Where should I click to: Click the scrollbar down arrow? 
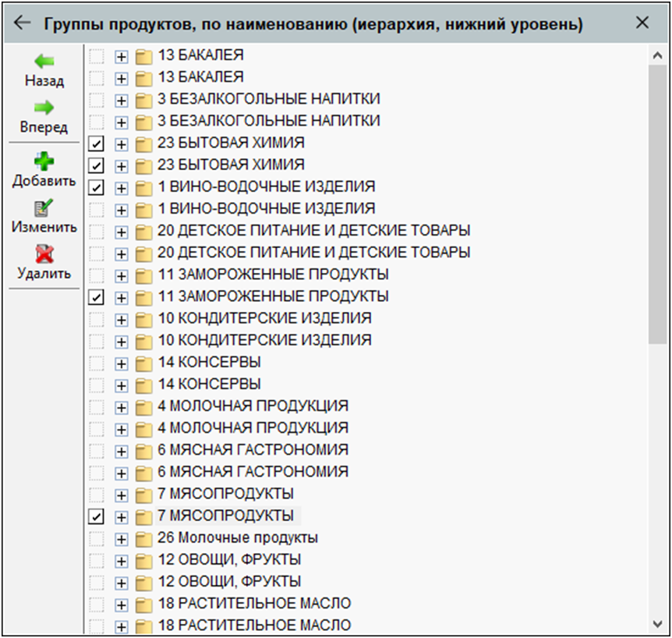point(659,623)
